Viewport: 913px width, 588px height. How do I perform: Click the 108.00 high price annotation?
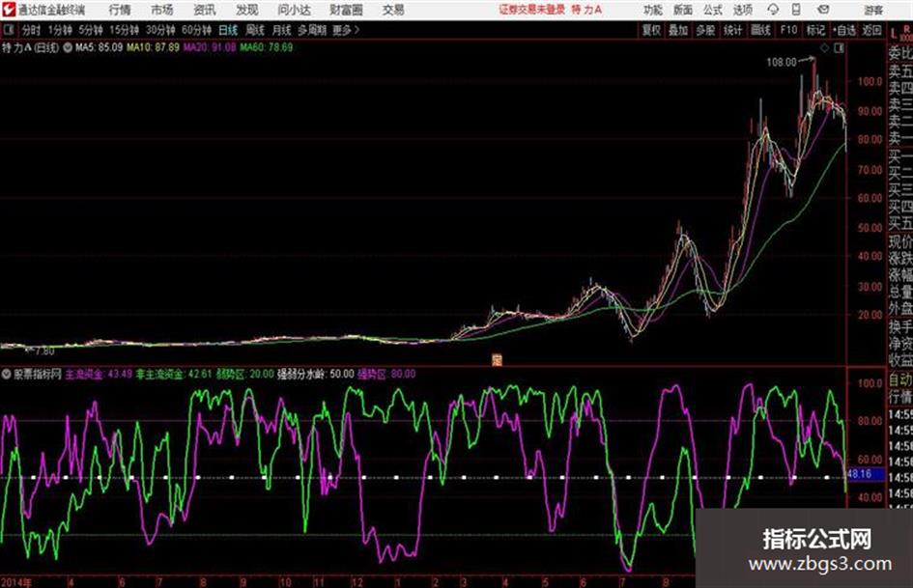coord(782,62)
